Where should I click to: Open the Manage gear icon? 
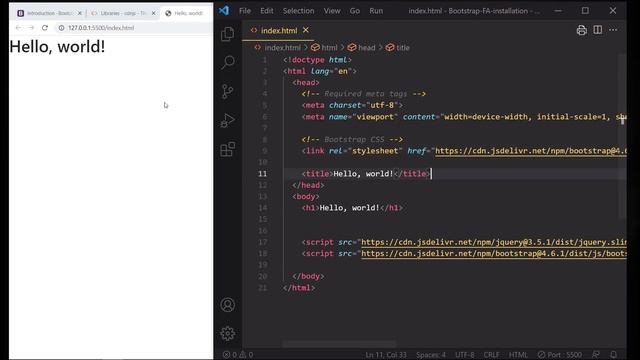227,334
